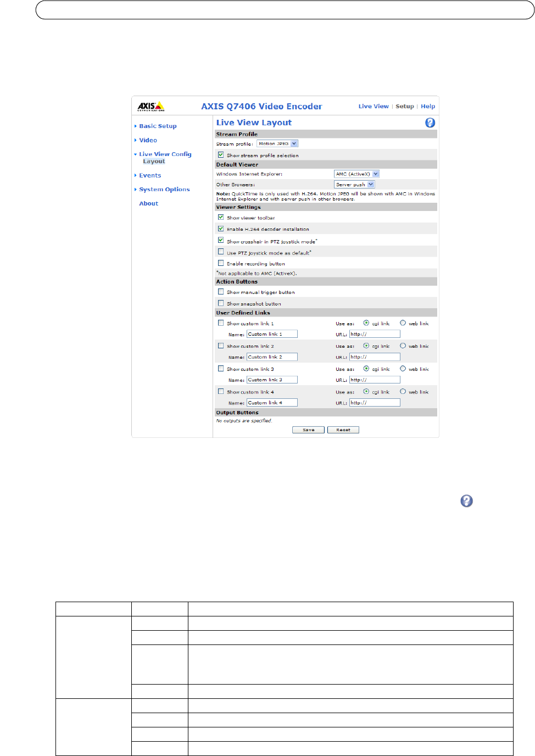Check Show manual trigger button
This screenshot has height=756, width=535.
(x=221, y=292)
